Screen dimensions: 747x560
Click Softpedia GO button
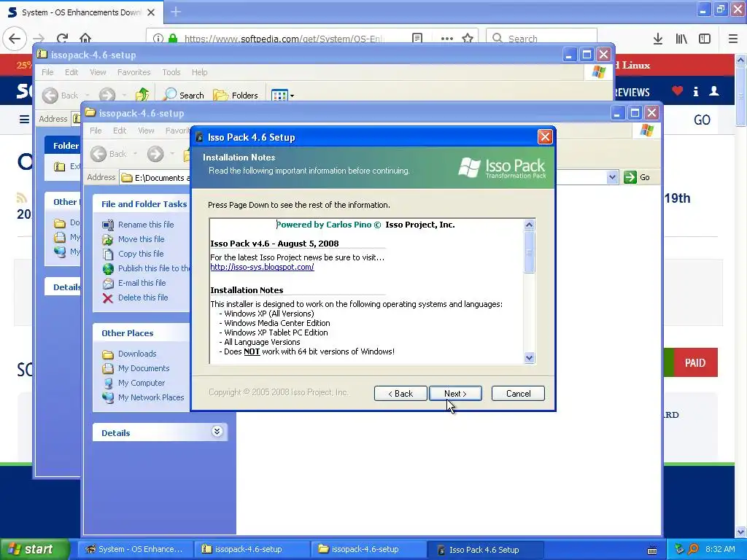point(701,120)
